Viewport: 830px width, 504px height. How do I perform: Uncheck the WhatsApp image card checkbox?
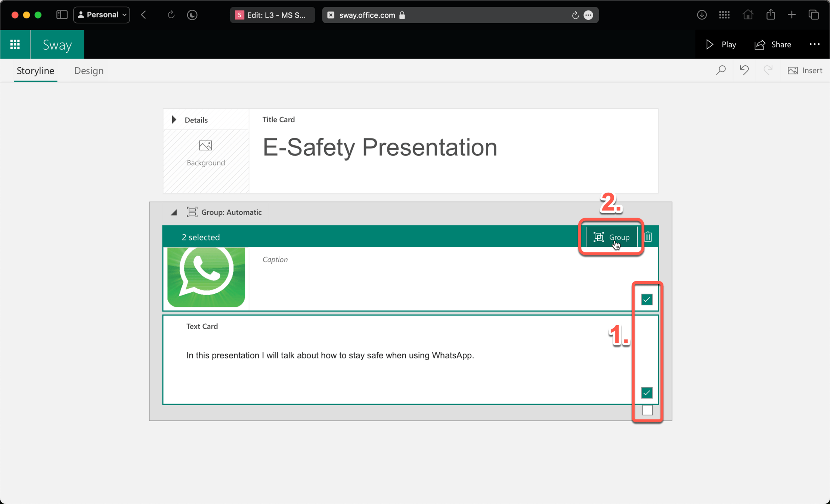pos(647,299)
